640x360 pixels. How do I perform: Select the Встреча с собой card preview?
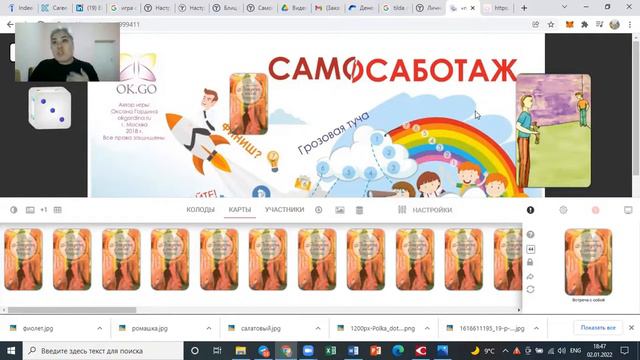point(588,262)
